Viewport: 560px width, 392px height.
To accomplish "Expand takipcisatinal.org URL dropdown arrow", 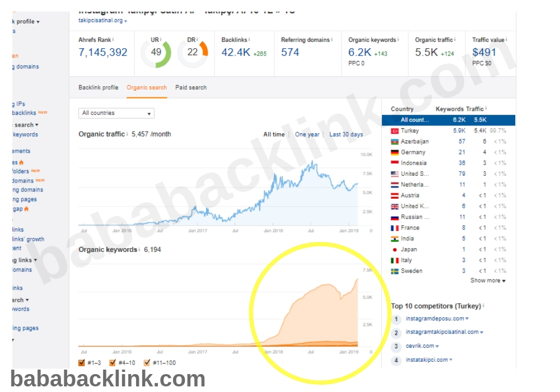I will click(x=125, y=21).
